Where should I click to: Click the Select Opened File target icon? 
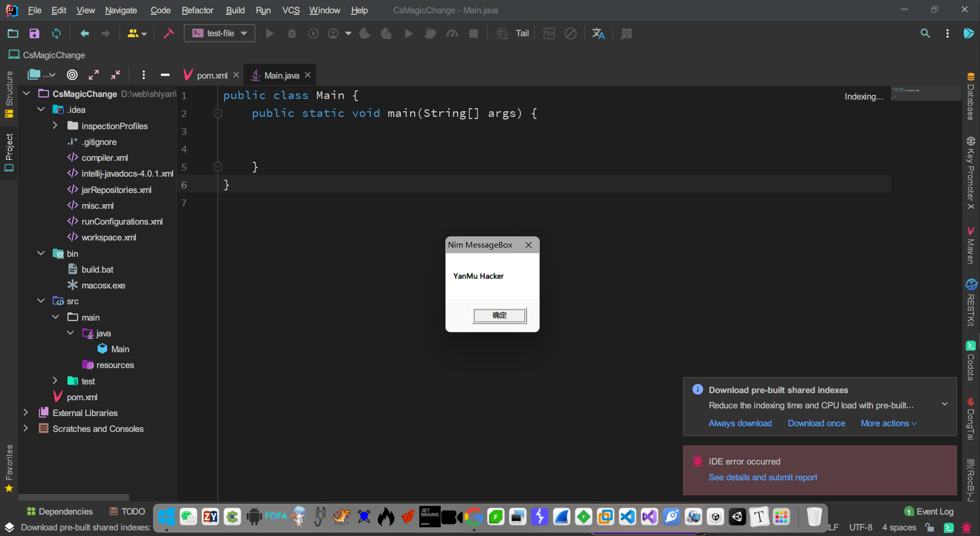(x=73, y=75)
